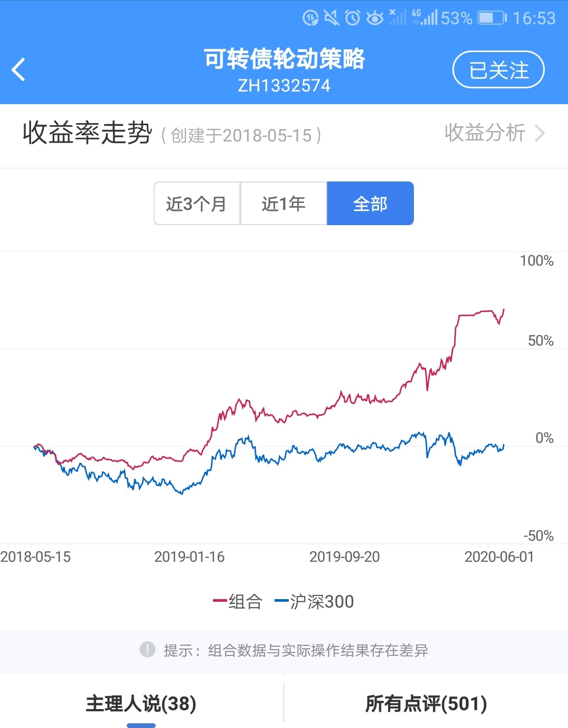The width and height of the screenshot is (568, 728).
Task: Select the 近1年 time range
Action: (x=283, y=204)
